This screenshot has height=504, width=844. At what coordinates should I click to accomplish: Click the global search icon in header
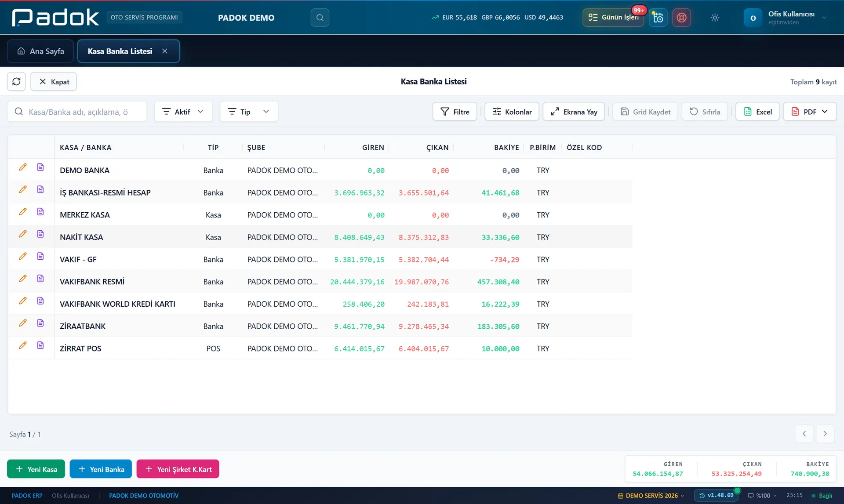click(x=320, y=18)
